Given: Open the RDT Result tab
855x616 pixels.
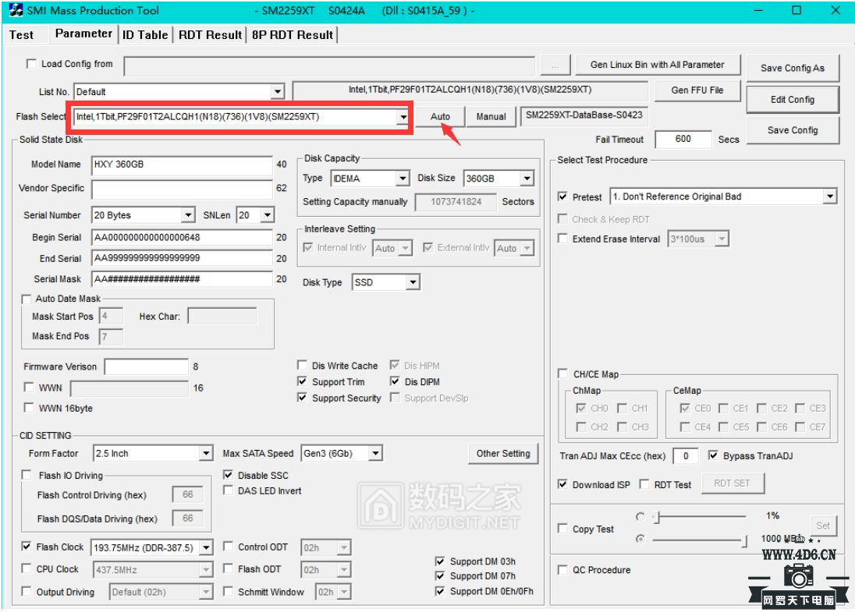Looking at the screenshot, I should [210, 35].
